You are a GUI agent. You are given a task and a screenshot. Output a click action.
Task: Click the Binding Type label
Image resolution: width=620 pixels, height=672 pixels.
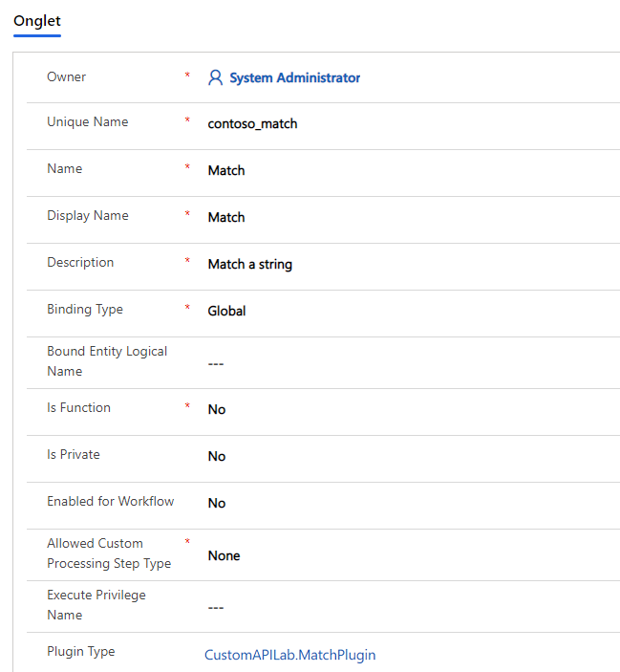click(x=85, y=309)
